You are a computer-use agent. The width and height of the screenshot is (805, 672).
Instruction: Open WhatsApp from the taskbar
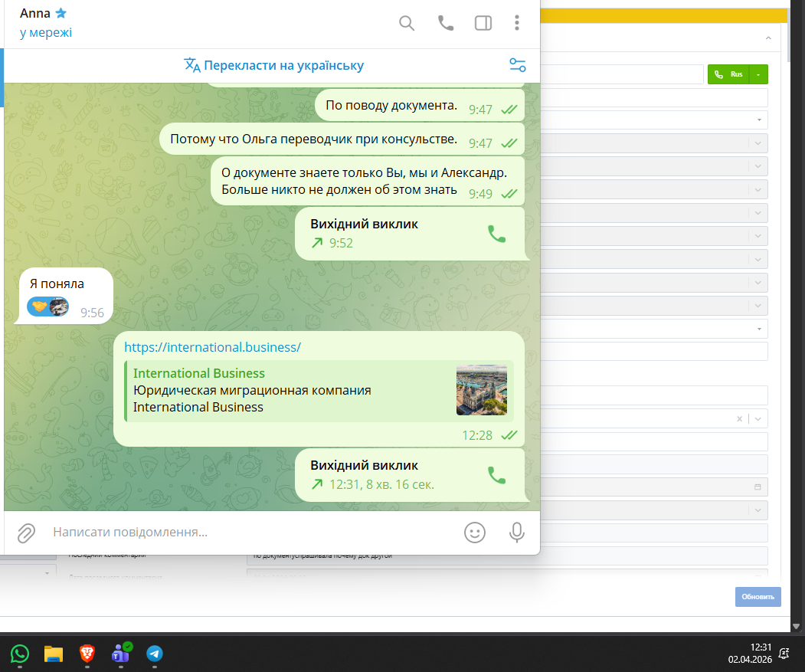tap(19, 654)
